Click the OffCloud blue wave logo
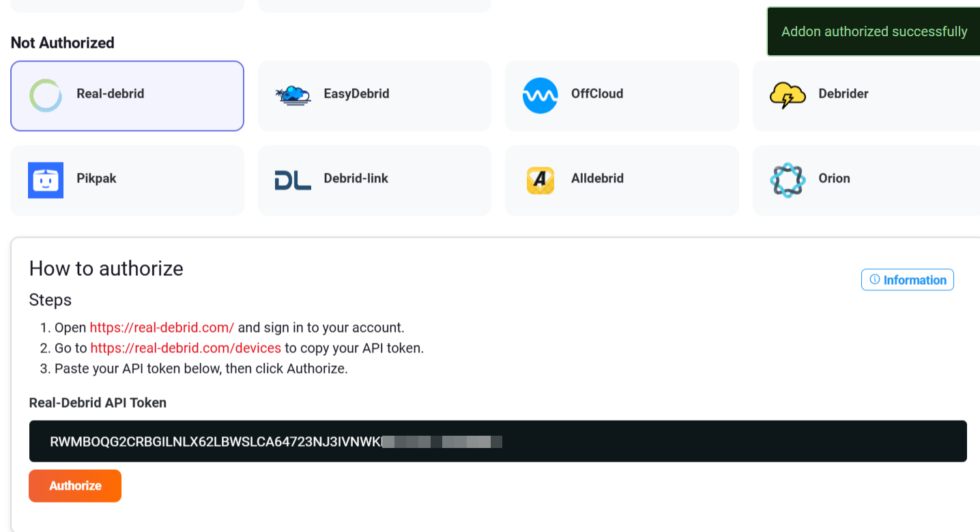This screenshot has height=532, width=980. coord(540,95)
